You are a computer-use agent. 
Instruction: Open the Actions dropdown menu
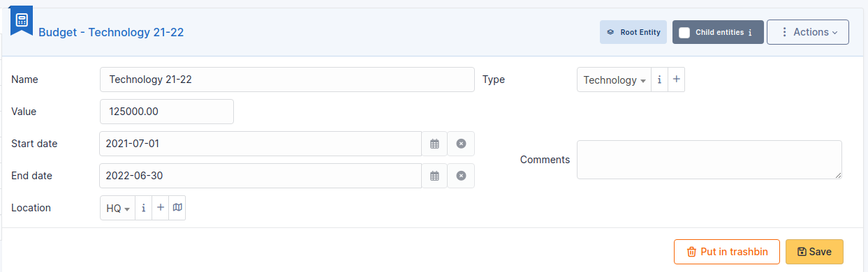(808, 32)
